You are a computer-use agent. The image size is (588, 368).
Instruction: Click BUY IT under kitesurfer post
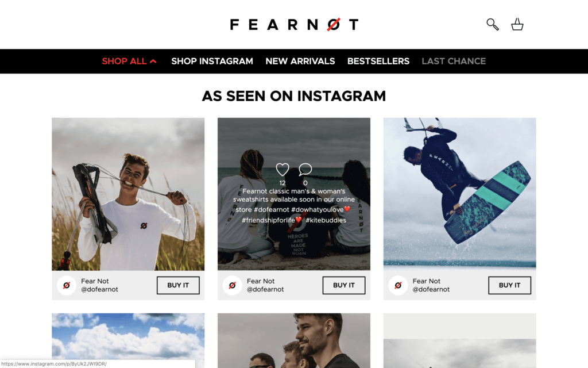coord(510,285)
